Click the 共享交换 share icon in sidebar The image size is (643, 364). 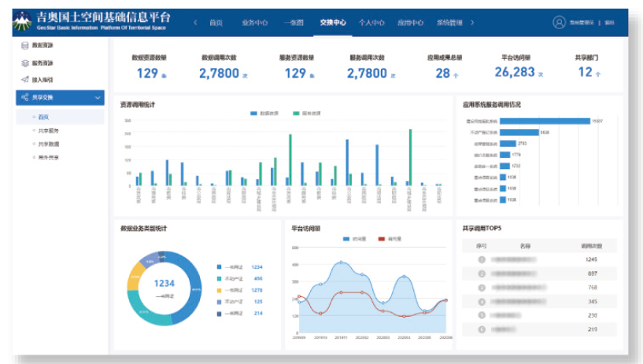[x=24, y=98]
